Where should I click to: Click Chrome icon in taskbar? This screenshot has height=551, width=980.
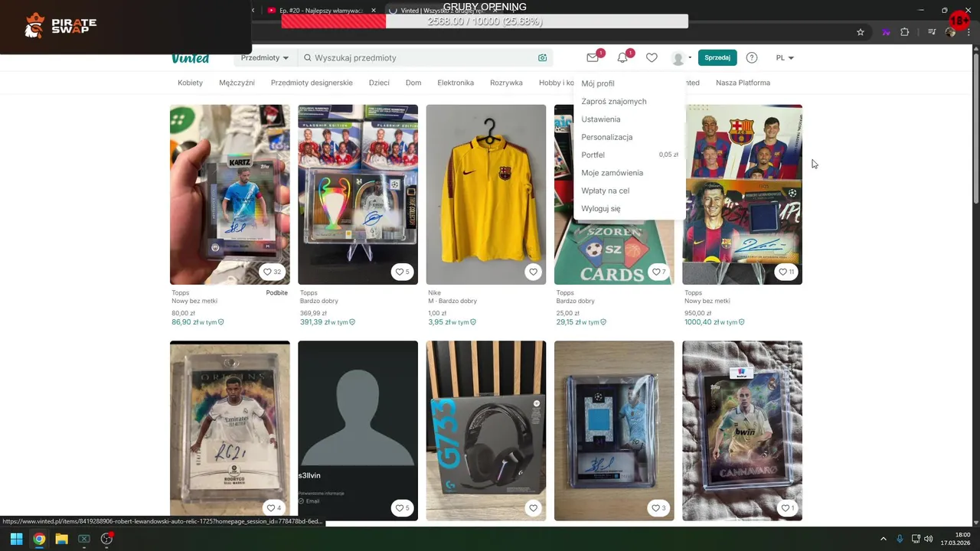(39, 539)
